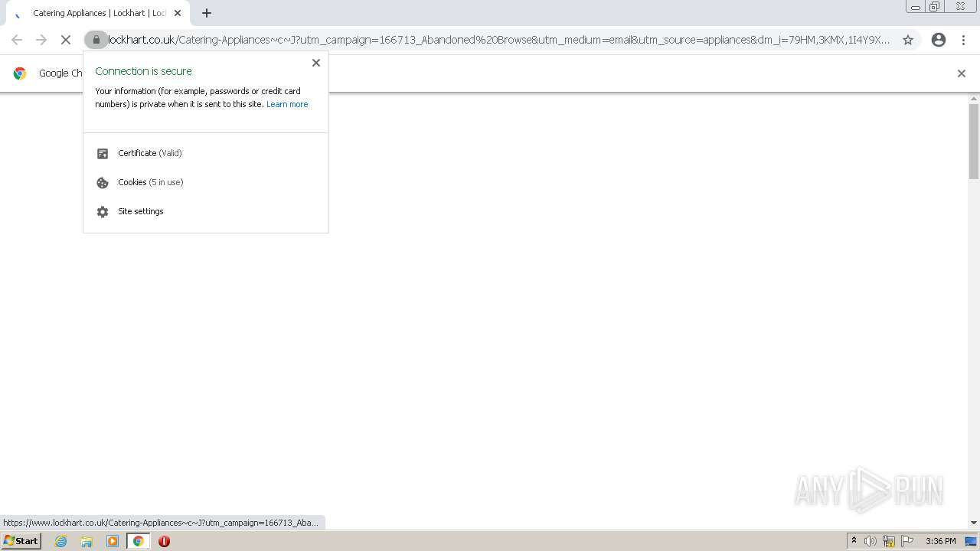The image size is (980, 551).
Task: Show hidden system tray icons
Action: tap(854, 541)
